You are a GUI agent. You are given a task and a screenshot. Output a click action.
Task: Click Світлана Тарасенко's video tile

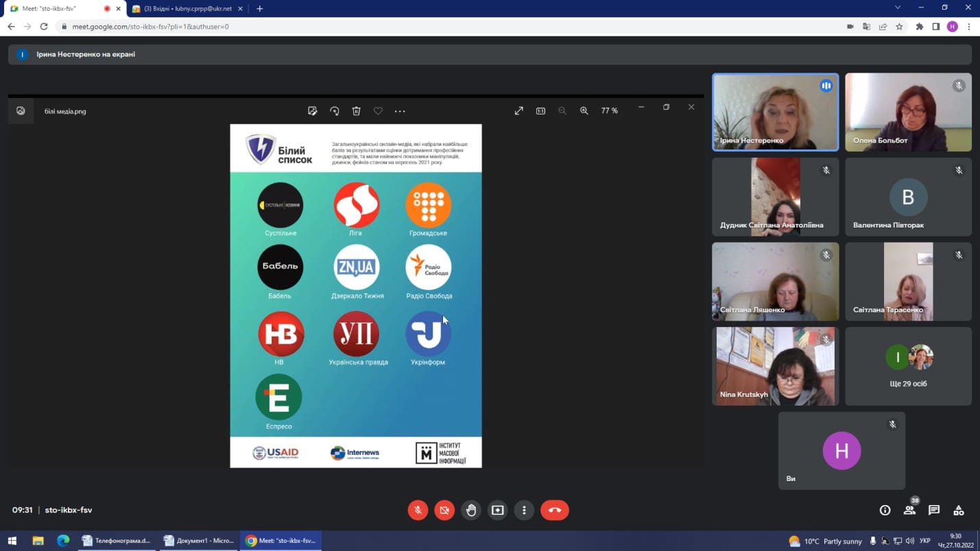point(908,282)
